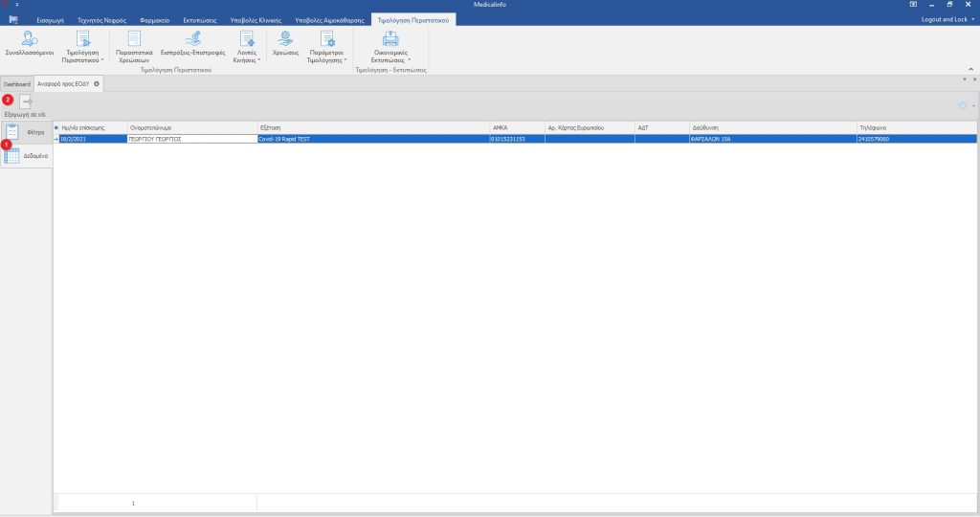
Task: Click the application home icon in ribbon
Action: [13, 19]
